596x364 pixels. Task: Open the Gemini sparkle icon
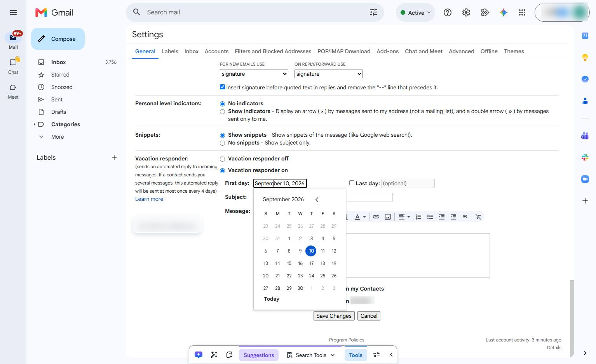tap(504, 12)
